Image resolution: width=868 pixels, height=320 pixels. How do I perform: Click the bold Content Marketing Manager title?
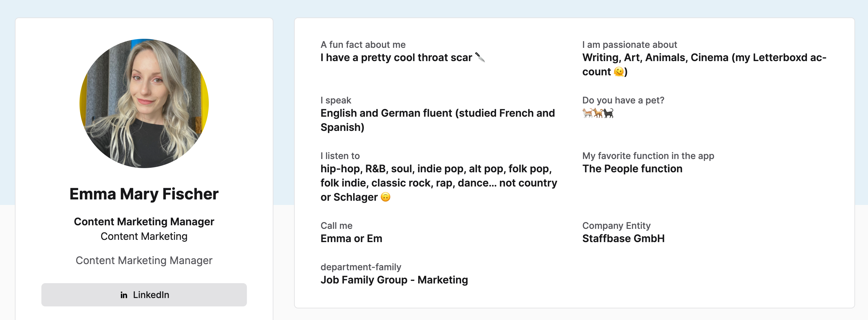coord(144,221)
